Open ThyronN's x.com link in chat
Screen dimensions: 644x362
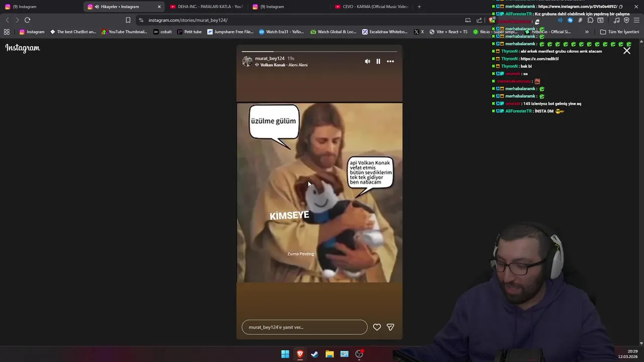tap(539, 59)
